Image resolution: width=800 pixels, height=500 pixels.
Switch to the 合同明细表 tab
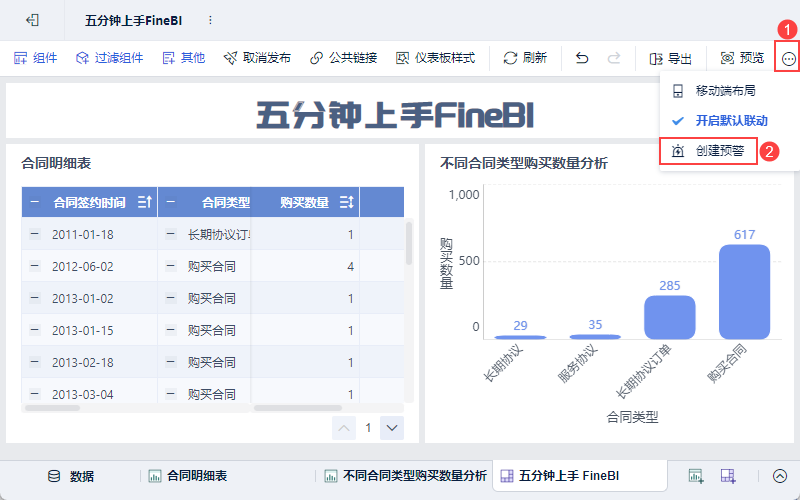point(188,476)
